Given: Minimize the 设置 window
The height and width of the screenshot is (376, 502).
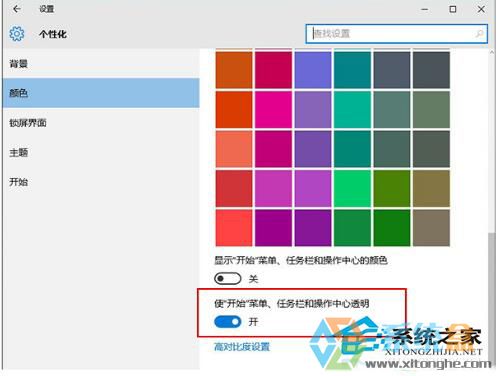Looking at the screenshot, I should pos(424,9).
